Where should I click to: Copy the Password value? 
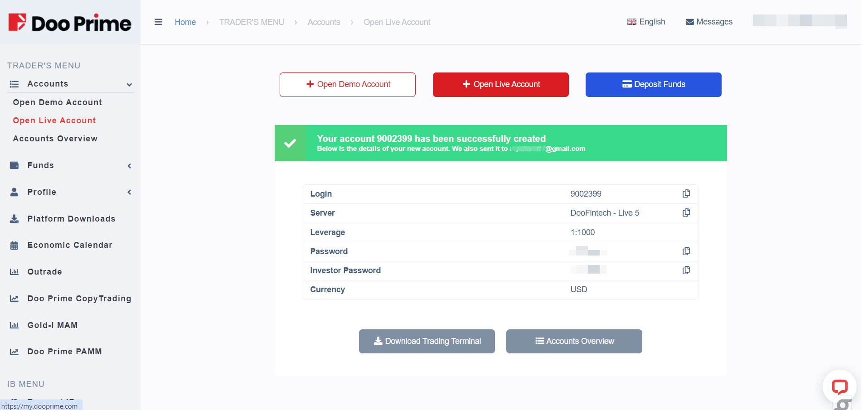pyautogui.click(x=686, y=251)
